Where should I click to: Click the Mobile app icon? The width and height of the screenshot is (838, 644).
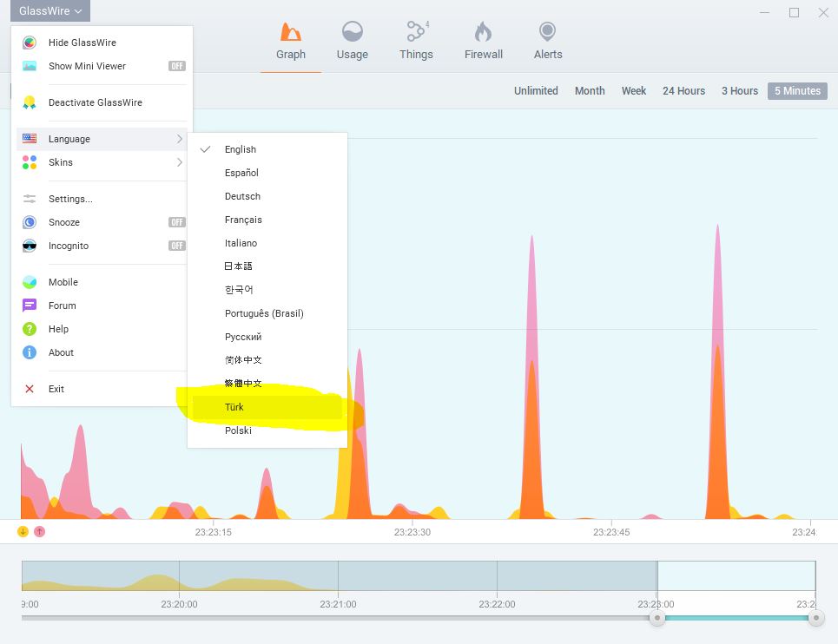pos(30,282)
